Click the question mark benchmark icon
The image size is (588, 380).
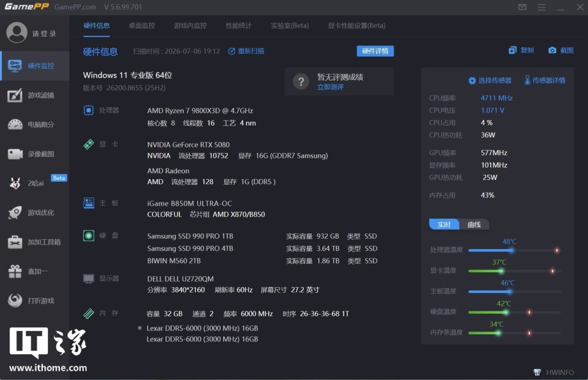point(301,81)
